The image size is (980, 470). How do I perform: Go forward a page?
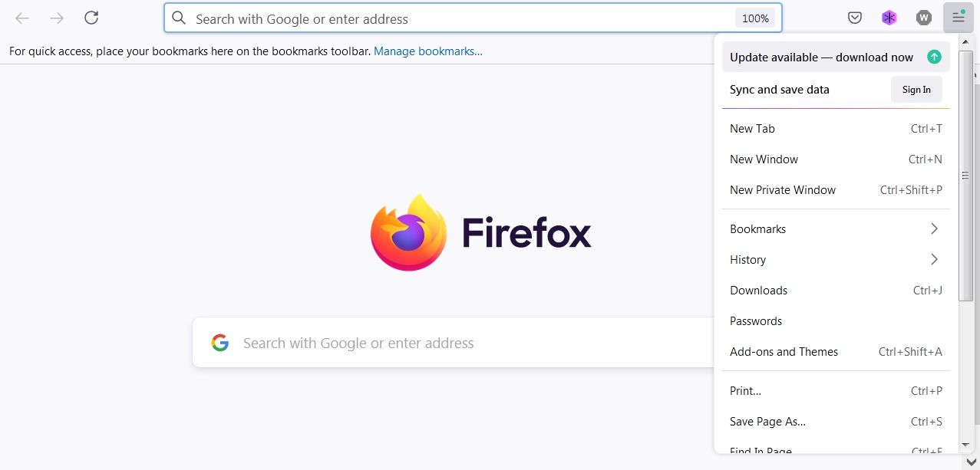click(x=55, y=17)
